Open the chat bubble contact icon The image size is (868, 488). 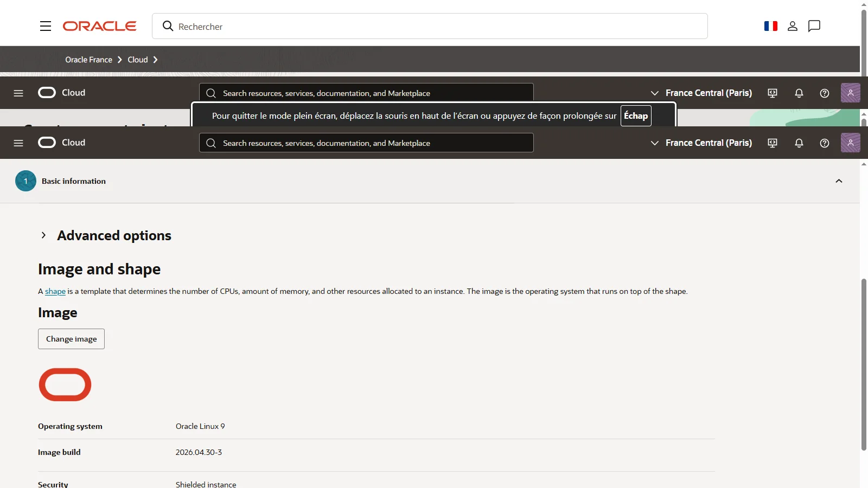(814, 26)
